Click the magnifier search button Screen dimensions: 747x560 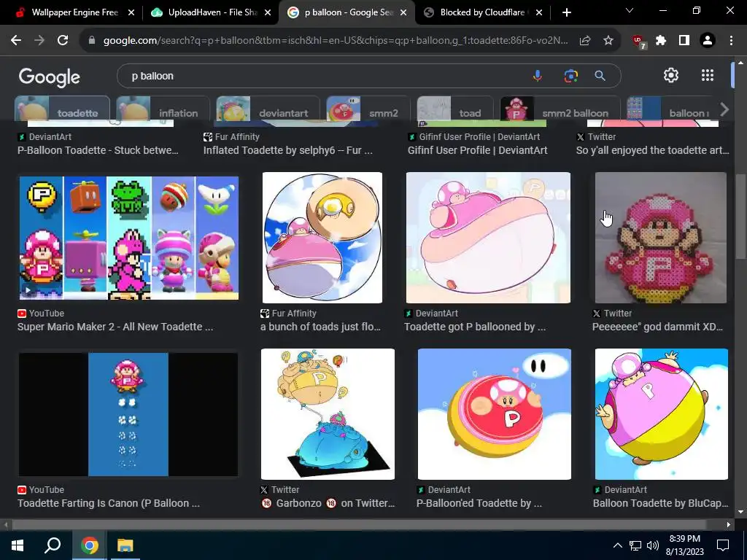[x=600, y=76]
